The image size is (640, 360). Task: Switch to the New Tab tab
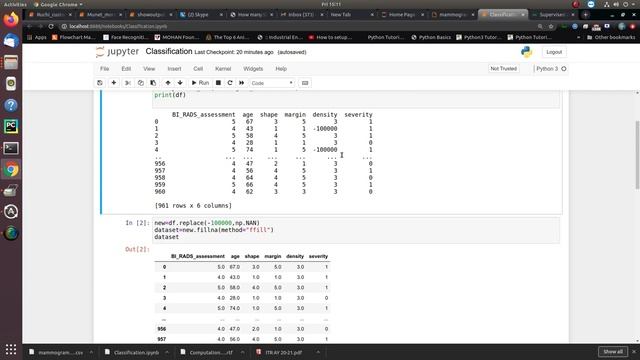[352, 14]
